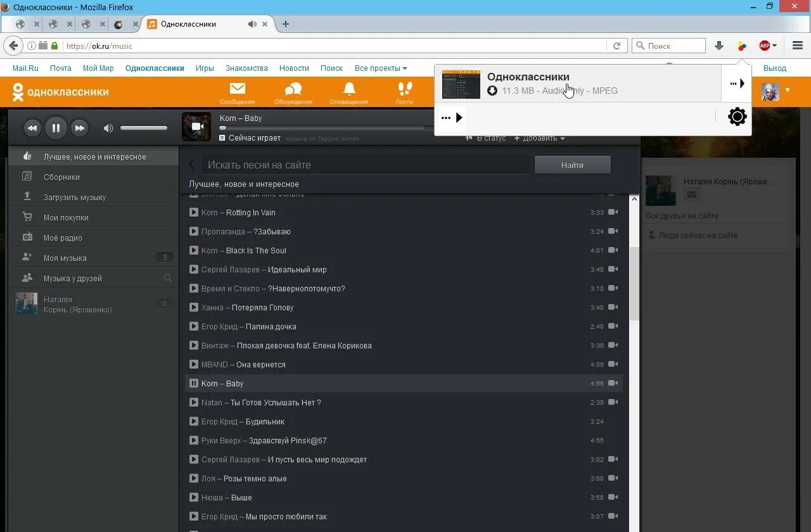Viewport: 811px width, 532px height.
Task: Open profile avatar dropdown arrow
Action: [788, 91]
